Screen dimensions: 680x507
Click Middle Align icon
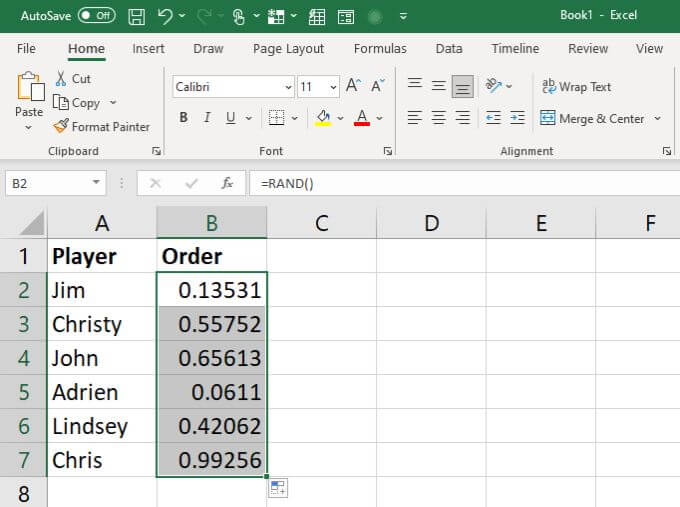click(438, 85)
